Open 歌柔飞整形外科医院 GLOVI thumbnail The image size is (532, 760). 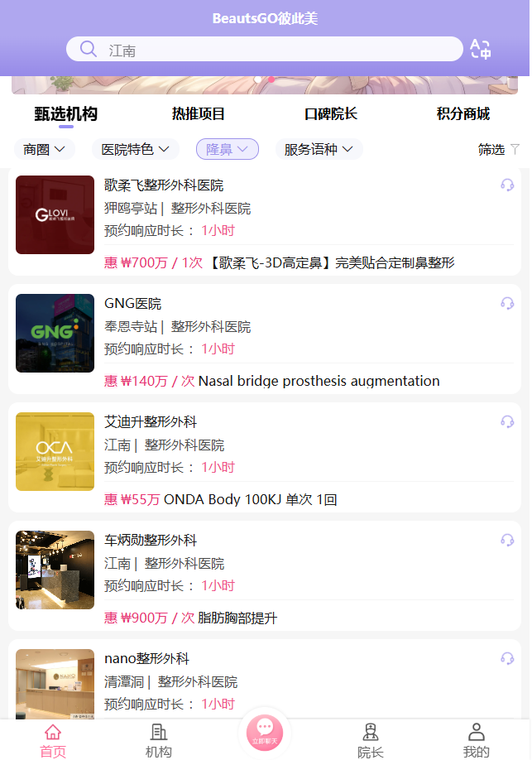click(55, 214)
